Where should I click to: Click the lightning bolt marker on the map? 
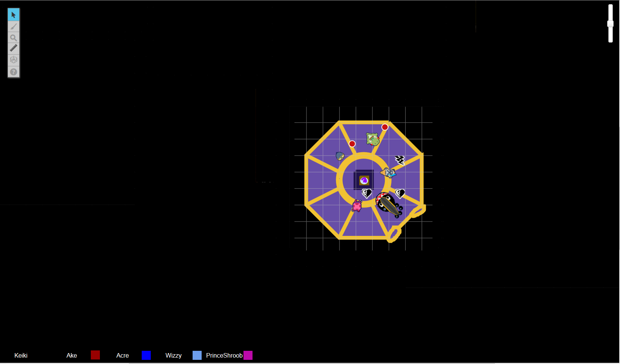pos(400,160)
